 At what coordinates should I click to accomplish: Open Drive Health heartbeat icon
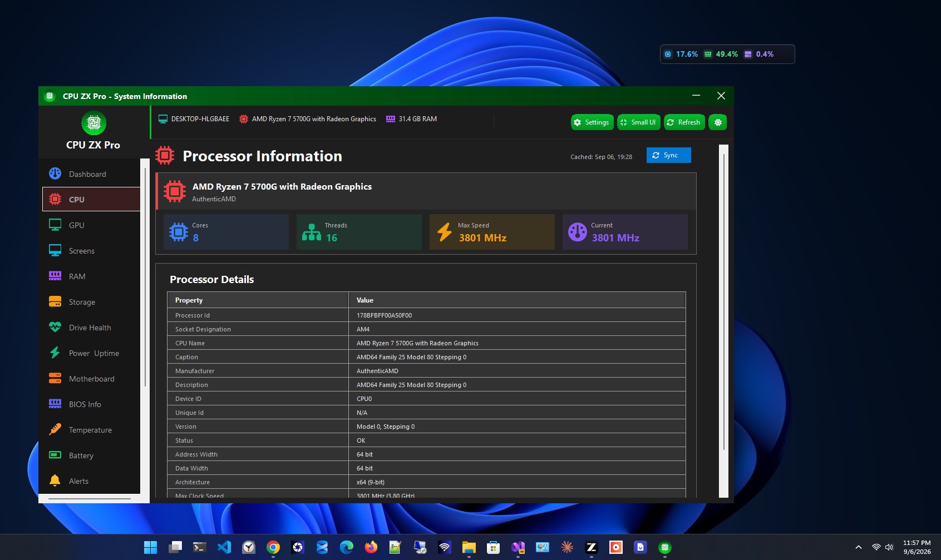tap(55, 327)
